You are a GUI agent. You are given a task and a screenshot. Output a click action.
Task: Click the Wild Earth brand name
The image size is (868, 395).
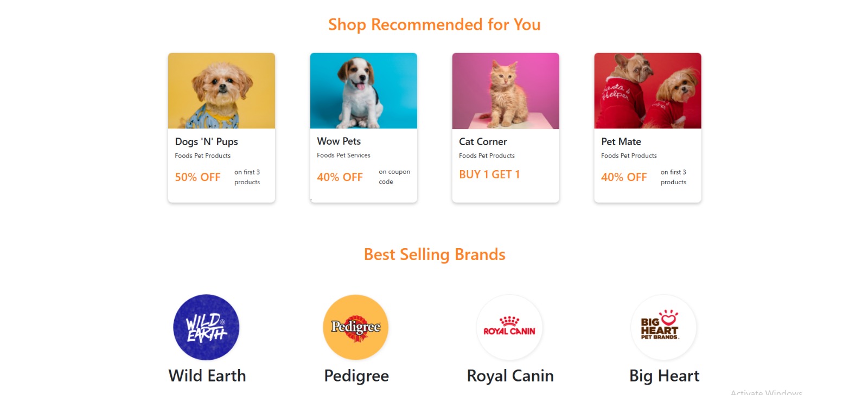[207, 375]
